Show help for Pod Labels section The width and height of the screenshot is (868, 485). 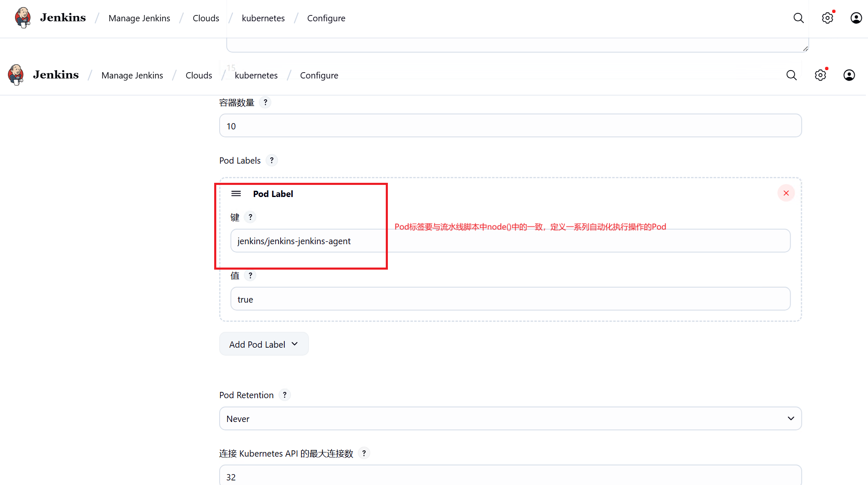point(271,160)
